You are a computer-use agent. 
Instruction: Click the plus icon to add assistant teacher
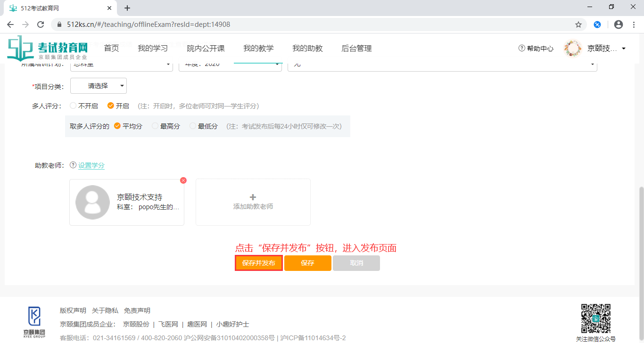[x=253, y=197]
